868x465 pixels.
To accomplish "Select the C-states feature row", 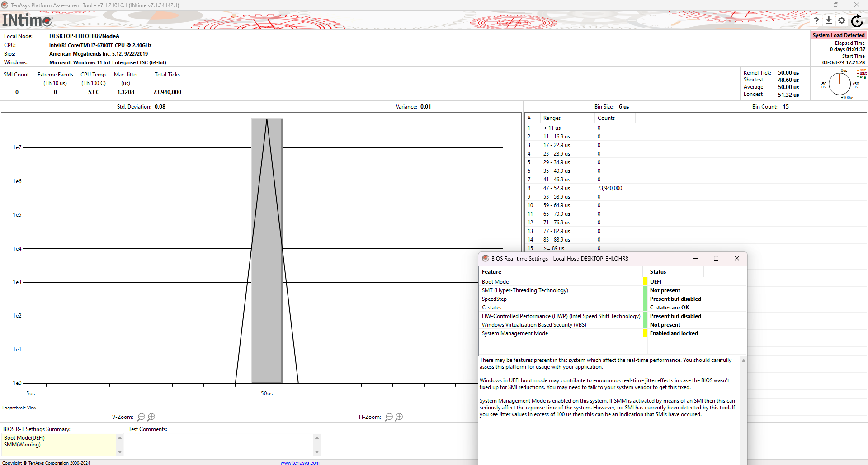I will tap(613, 308).
